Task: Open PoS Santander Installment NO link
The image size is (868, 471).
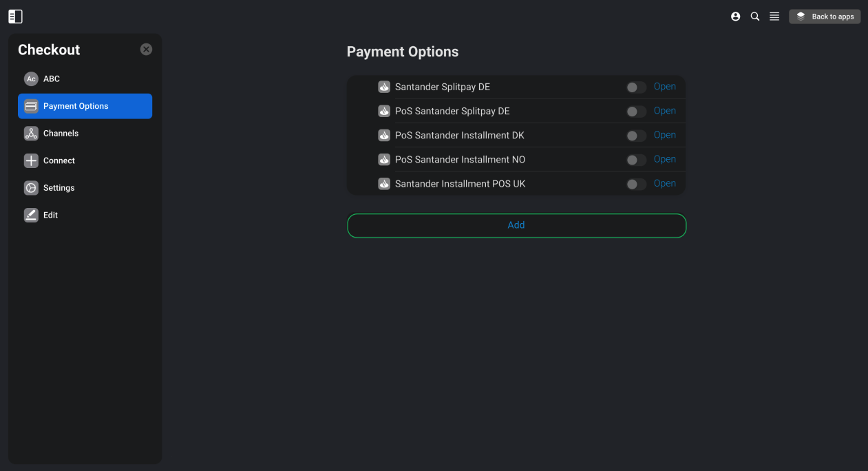Action: click(665, 159)
